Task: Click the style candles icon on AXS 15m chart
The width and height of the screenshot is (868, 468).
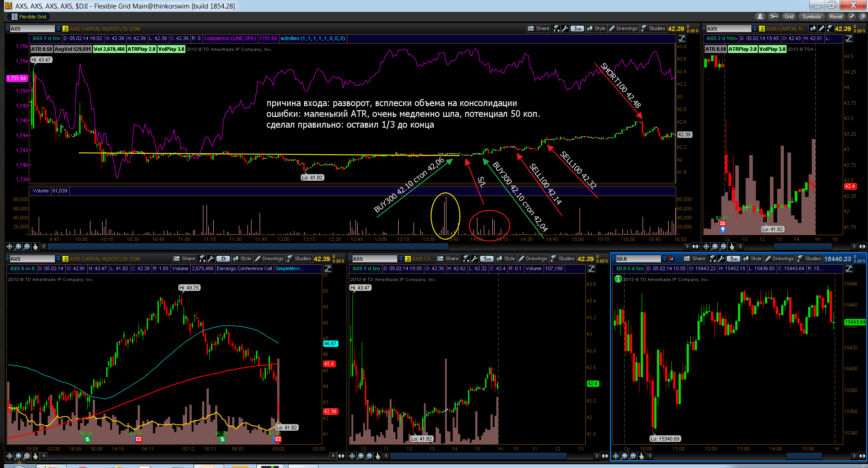Action: (813, 28)
